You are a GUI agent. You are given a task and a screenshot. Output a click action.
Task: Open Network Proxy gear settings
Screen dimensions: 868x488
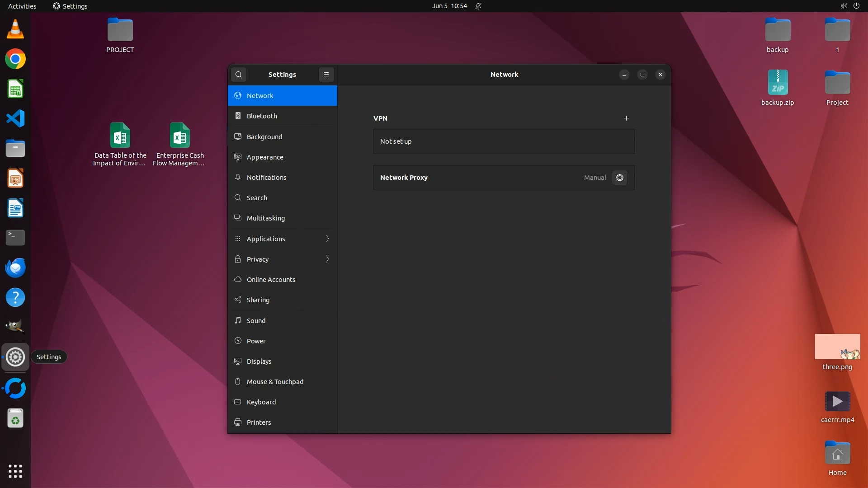click(619, 178)
